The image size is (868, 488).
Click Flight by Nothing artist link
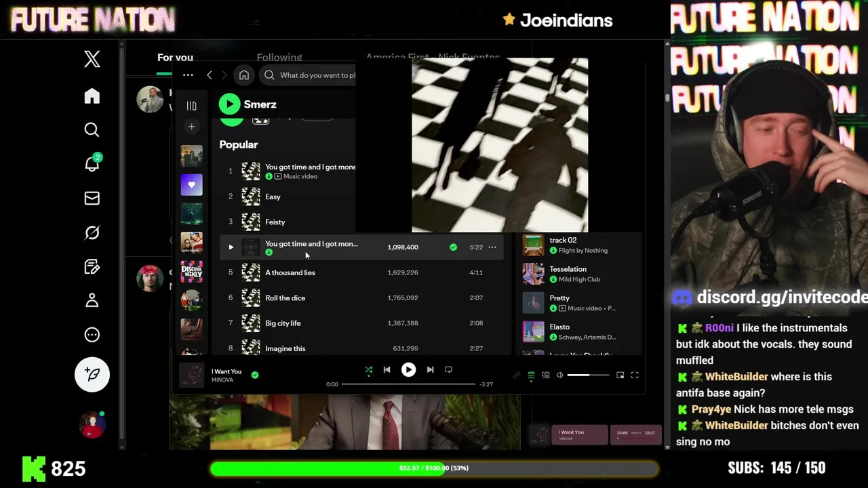(583, 250)
